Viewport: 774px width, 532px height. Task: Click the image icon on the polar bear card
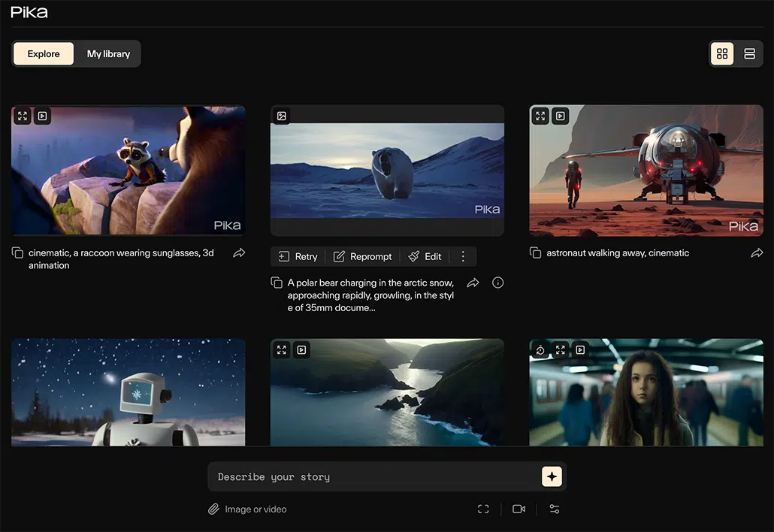tap(282, 116)
